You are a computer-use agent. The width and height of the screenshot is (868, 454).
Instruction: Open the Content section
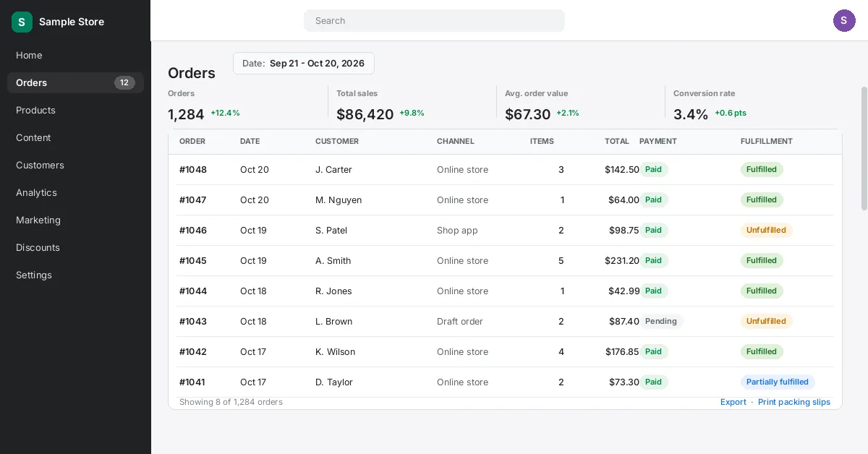(75, 137)
